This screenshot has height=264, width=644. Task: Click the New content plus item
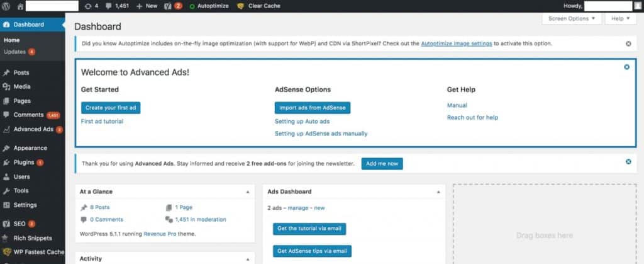click(147, 6)
